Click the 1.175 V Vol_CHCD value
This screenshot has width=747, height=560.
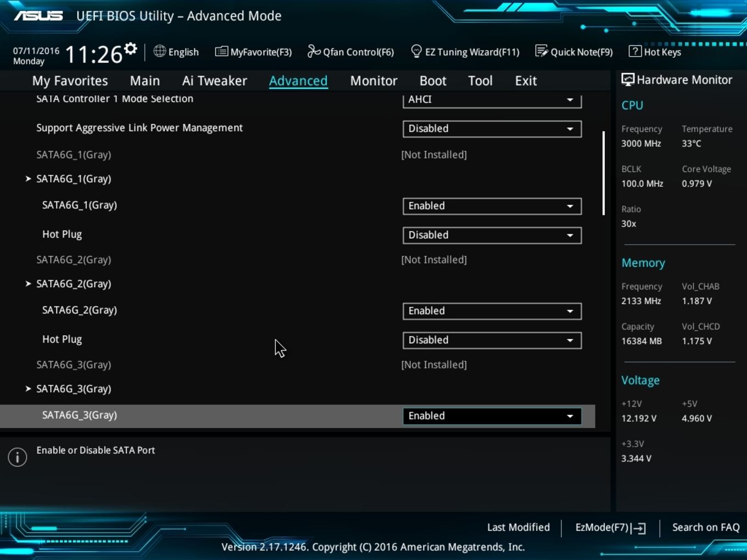pos(696,341)
